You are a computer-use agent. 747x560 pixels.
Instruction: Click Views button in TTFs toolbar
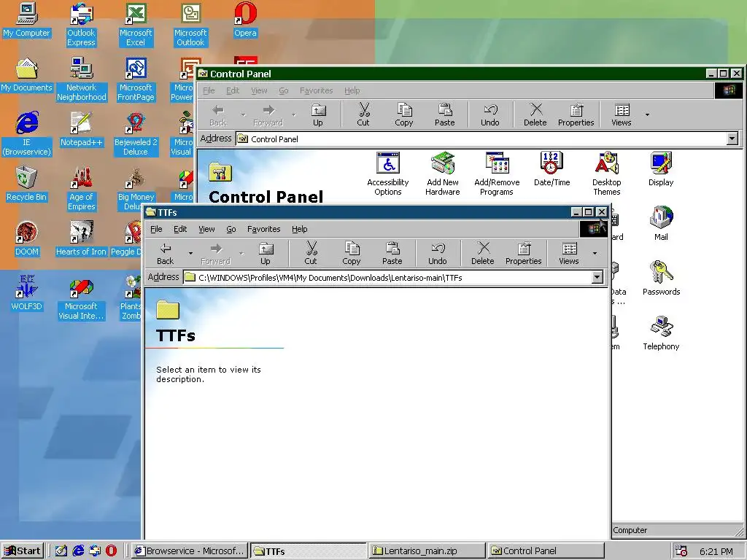[x=569, y=253]
